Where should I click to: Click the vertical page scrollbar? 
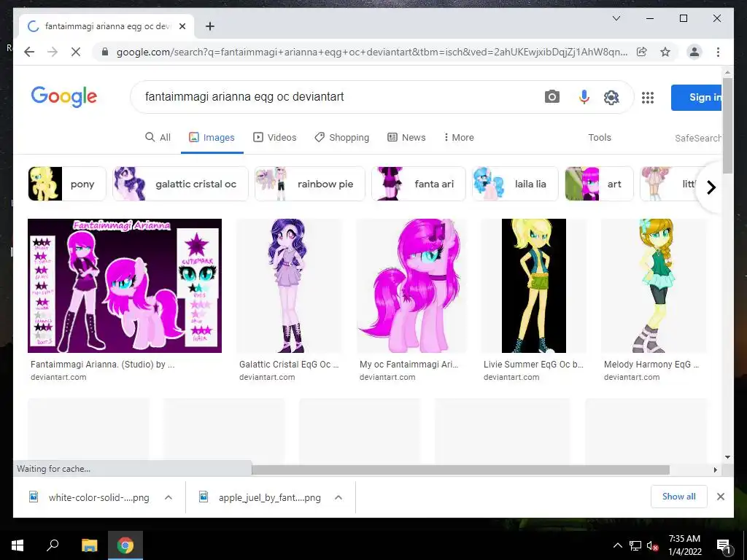[727, 126]
